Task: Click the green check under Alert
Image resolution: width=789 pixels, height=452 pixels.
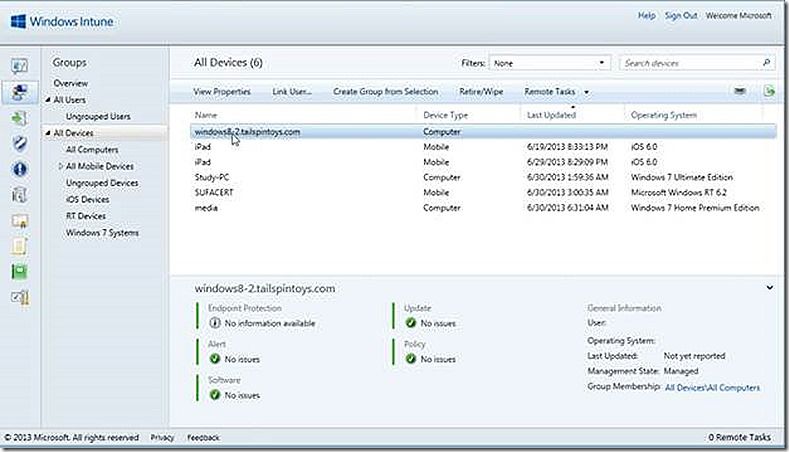Action: 215,359
